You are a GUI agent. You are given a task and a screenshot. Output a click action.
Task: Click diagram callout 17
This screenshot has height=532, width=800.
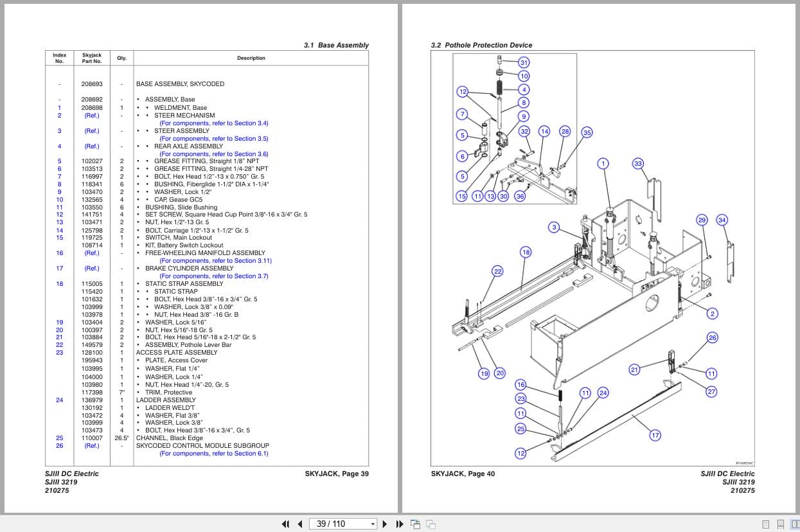click(x=655, y=436)
